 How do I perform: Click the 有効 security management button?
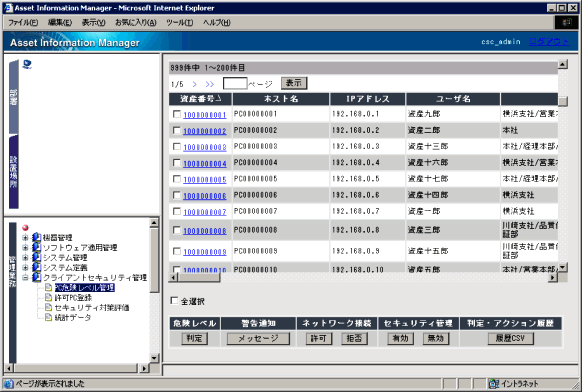[400, 338]
